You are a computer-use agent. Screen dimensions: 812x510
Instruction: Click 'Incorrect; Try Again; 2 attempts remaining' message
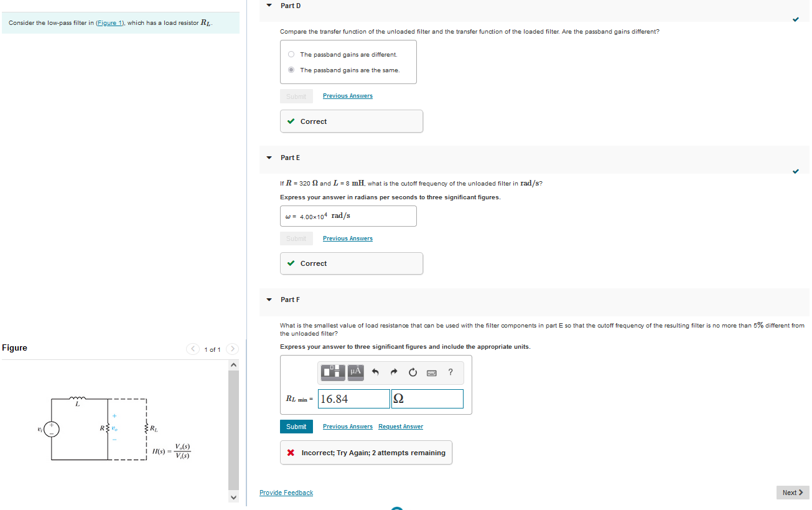click(366, 453)
